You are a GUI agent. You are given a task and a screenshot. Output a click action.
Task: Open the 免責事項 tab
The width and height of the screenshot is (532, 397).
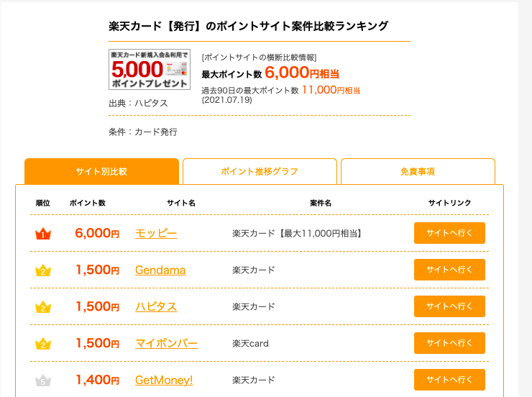click(418, 171)
